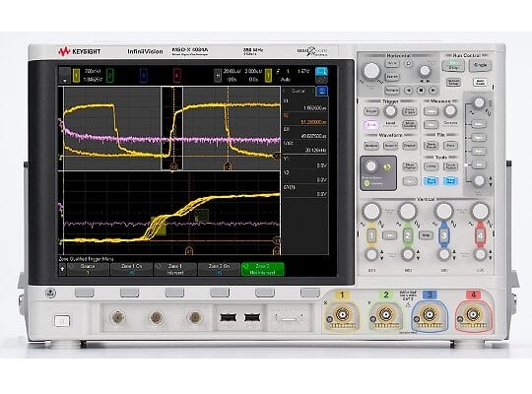Push the Force Trigger key
This screenshot has width=532, height=394.
[x=410, y=111]
